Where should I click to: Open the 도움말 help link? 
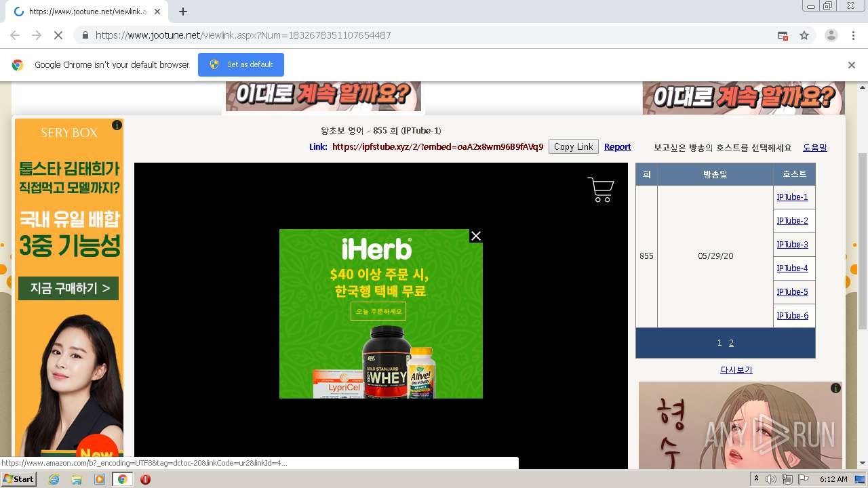tap(815, 148)
